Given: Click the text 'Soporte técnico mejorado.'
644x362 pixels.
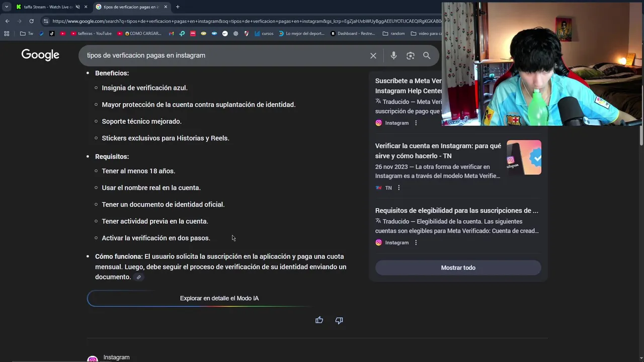Looking at the screenshot, I should [x=142, y=121].
